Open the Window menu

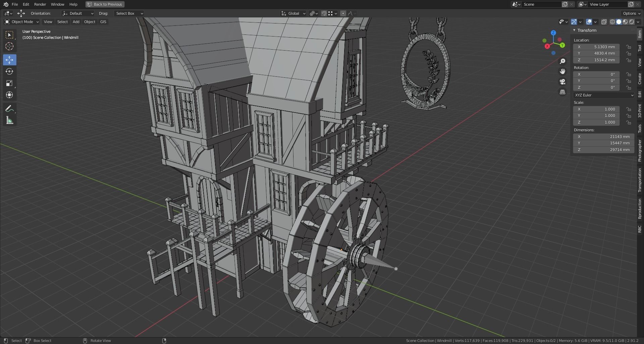57,4
